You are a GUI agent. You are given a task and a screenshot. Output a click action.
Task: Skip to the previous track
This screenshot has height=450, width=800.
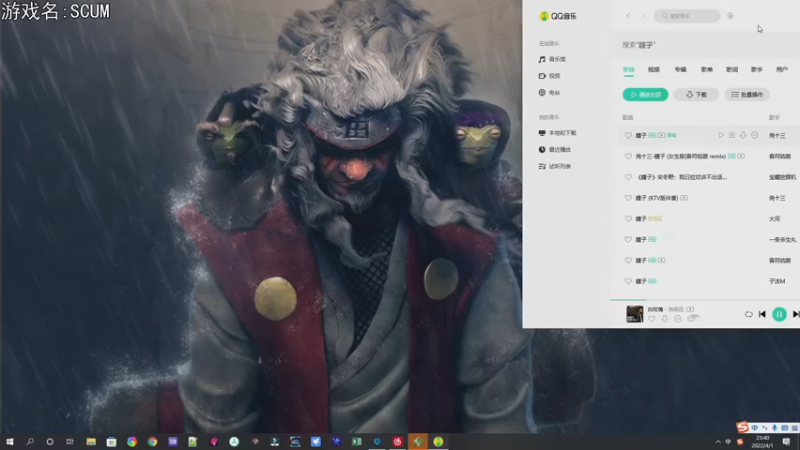point(762,314)
